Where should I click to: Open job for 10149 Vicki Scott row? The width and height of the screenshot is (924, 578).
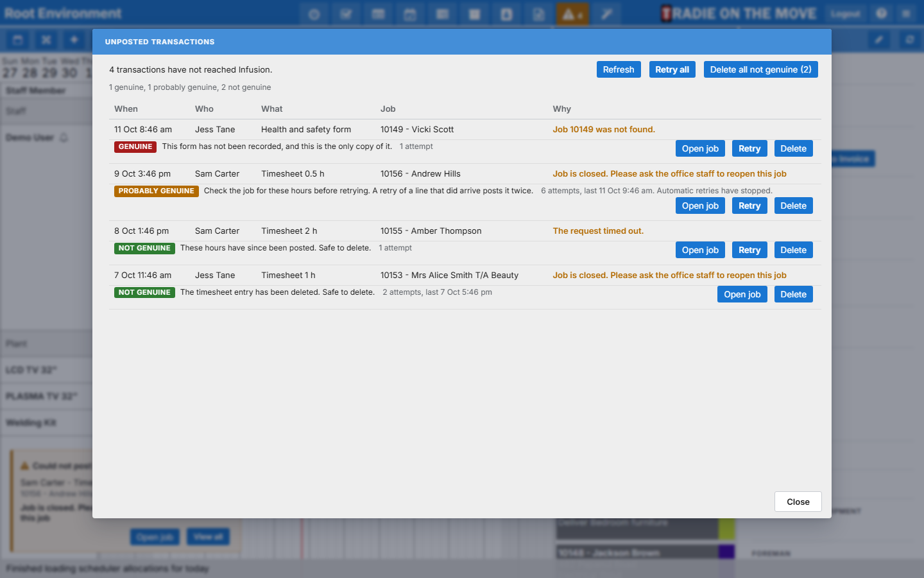point(700,148)
